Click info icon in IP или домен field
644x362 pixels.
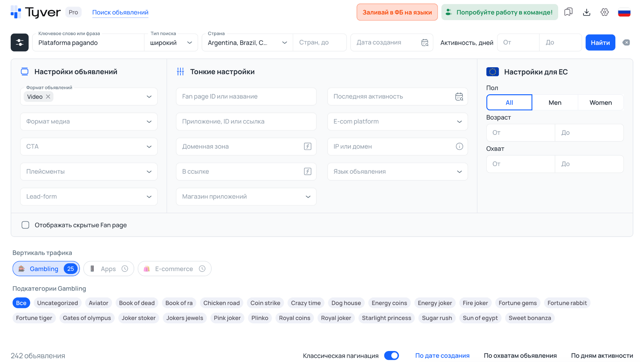point(459,146)
